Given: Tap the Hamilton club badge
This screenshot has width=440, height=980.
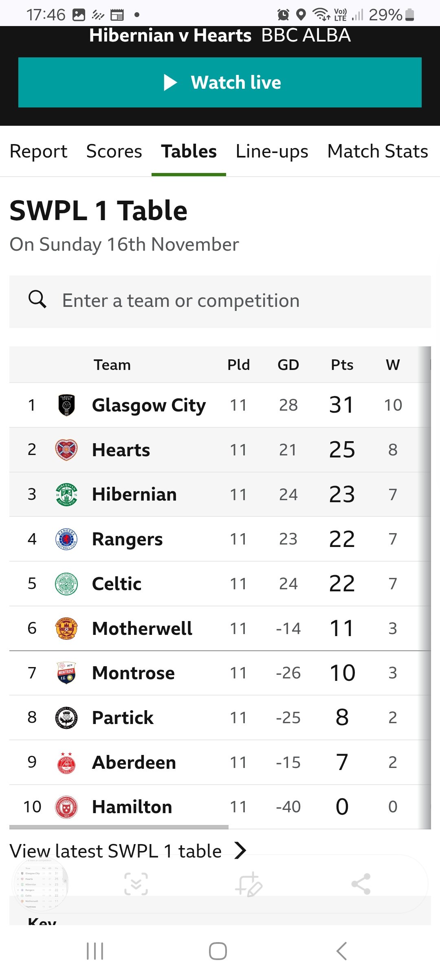Looking at the screenshot, I should tap(66, 806).
